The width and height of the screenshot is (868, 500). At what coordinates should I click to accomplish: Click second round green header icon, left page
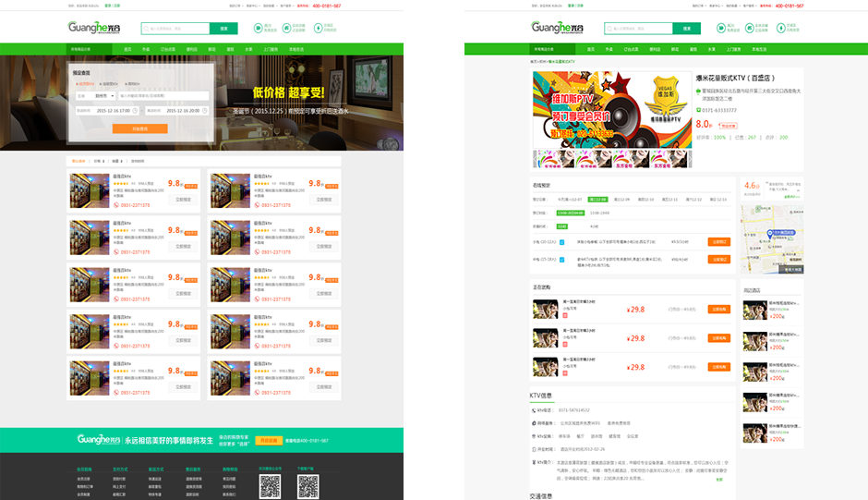pyautogui.click(x=287, y=28)
